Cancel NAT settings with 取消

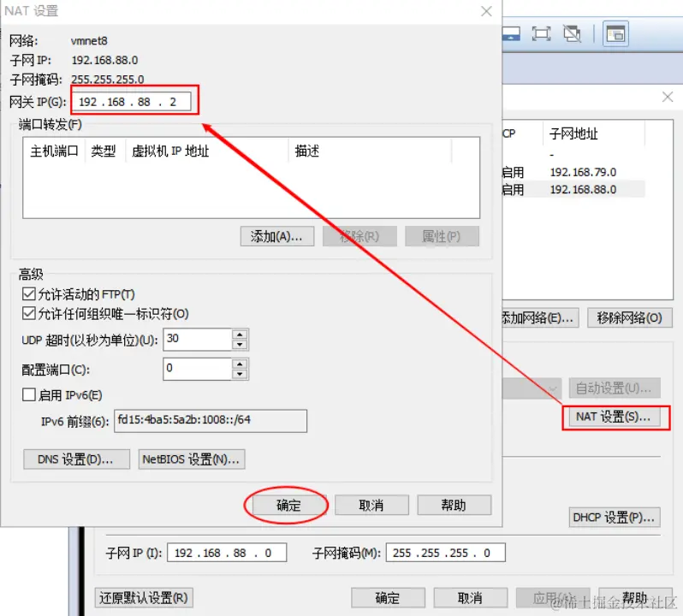(371, 505)
